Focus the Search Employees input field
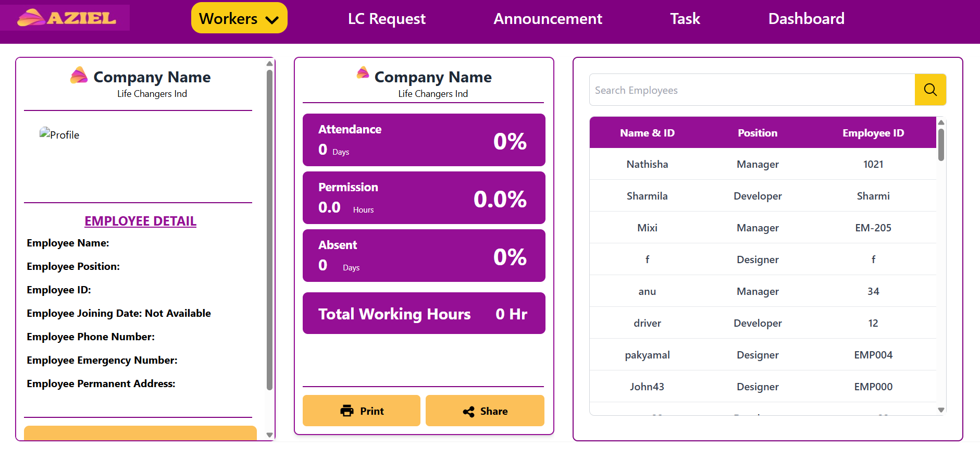 point(752,90)
